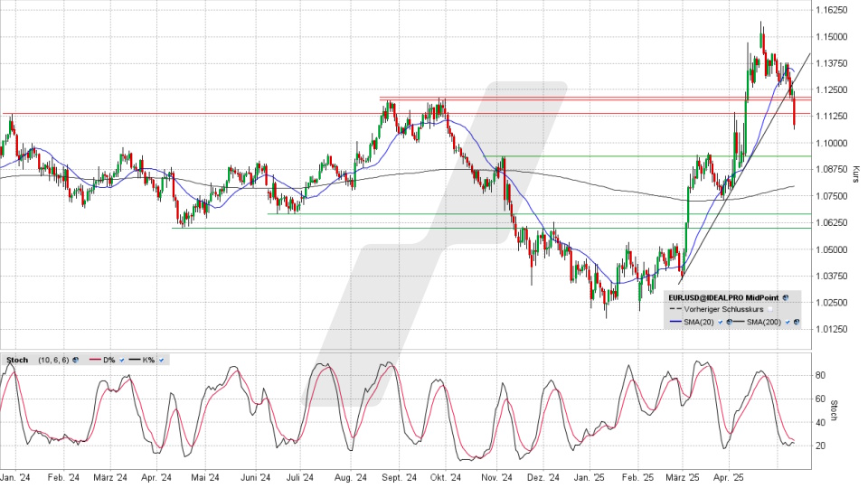Enable the Vorheriger Schlusskurs checkbox

coord(770,309)
